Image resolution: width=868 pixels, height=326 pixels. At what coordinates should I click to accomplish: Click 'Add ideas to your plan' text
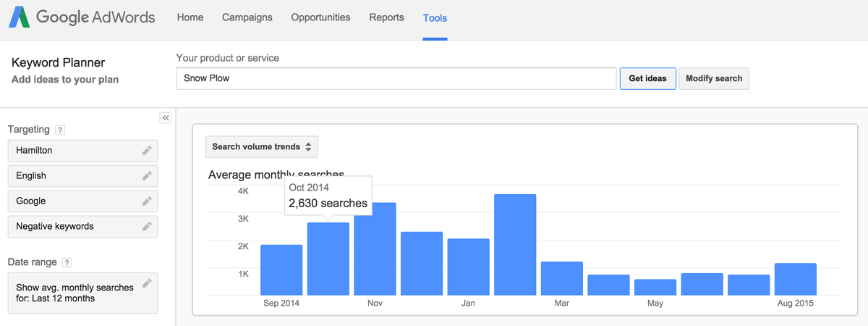coord(65,80)
